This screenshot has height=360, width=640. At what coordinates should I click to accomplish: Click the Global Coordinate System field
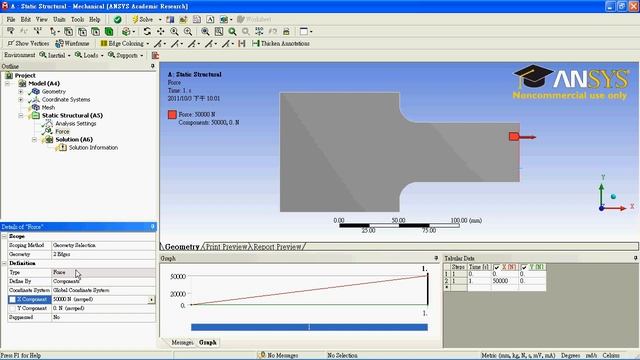103,290
